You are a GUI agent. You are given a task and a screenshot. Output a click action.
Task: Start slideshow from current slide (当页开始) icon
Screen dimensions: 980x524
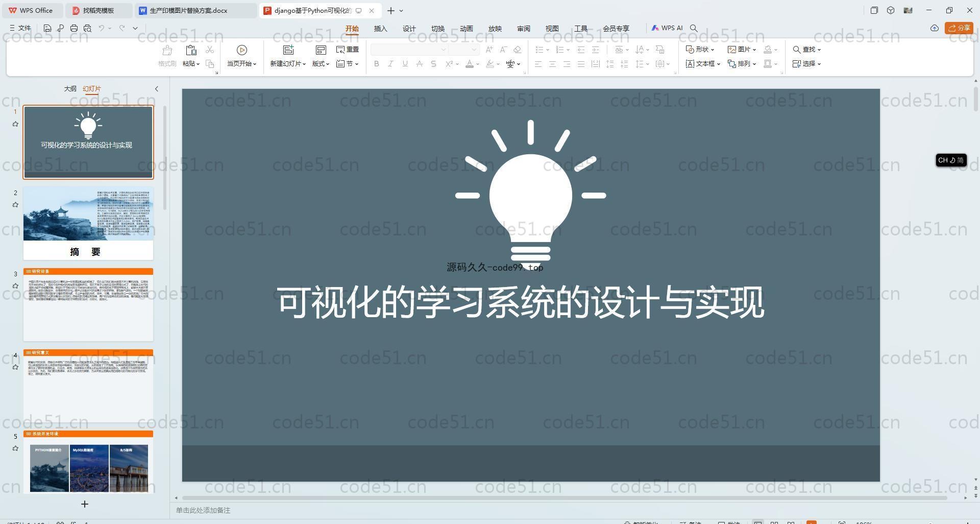pos(242,50)
